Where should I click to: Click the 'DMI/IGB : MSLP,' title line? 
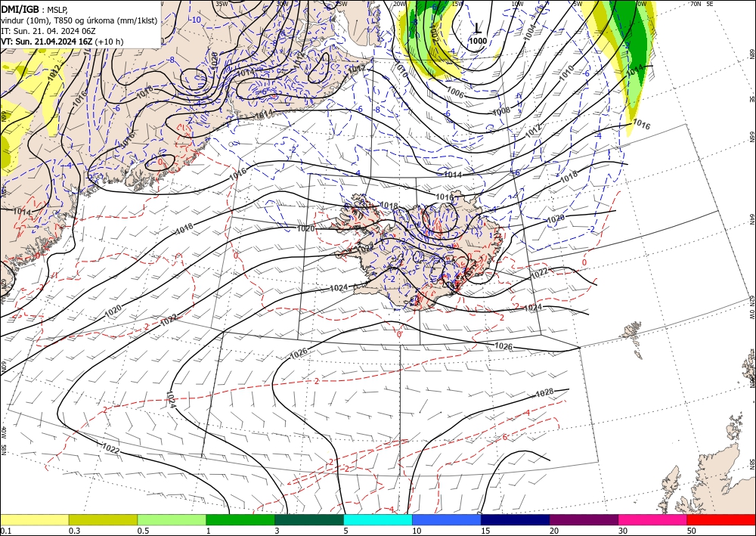click(35, 8)
